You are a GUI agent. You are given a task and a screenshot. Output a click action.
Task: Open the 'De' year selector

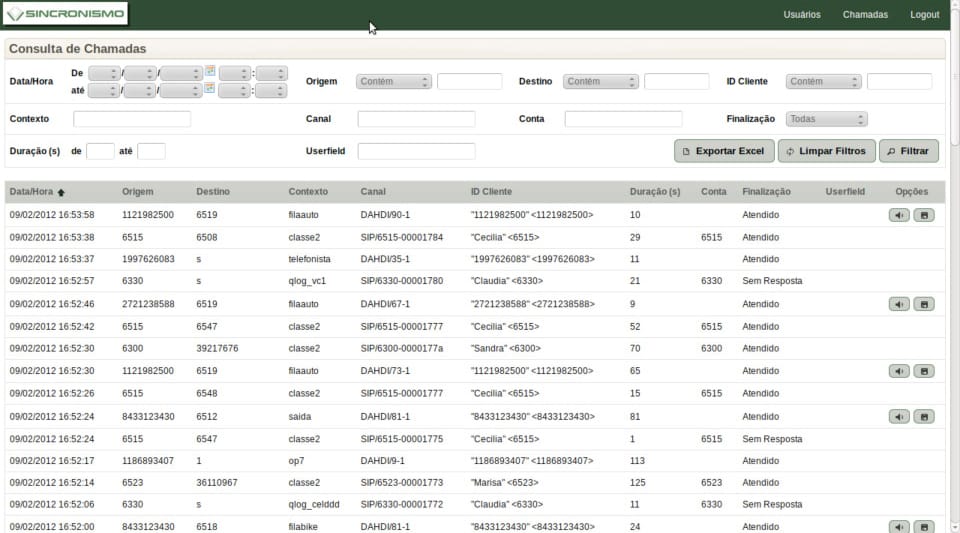(181, 73)
